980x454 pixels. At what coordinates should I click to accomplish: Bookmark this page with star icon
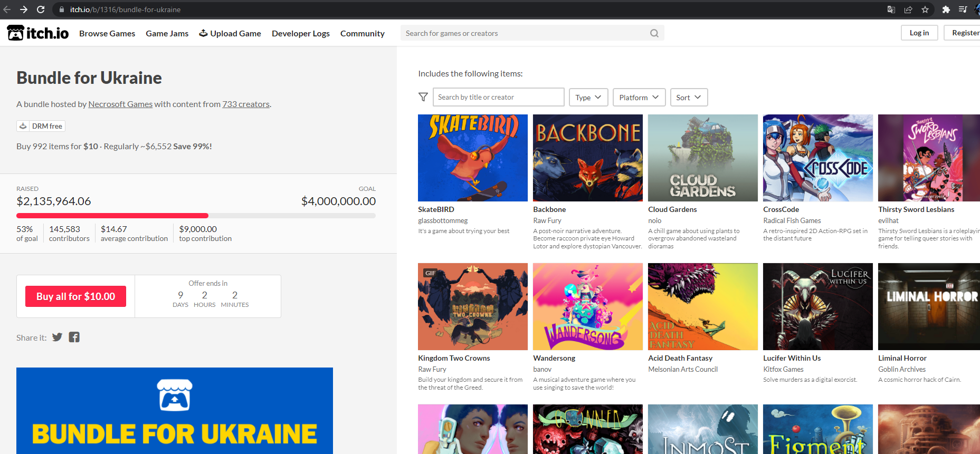[925, 9]
